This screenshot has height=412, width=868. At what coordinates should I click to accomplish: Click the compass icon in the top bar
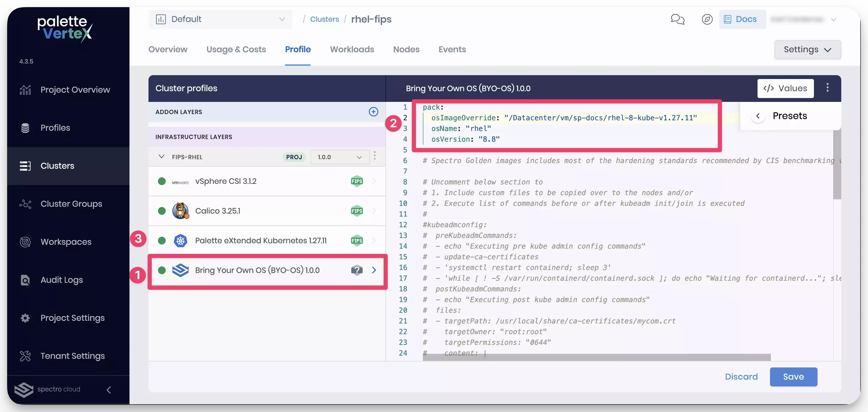click(x=707, y=19)
